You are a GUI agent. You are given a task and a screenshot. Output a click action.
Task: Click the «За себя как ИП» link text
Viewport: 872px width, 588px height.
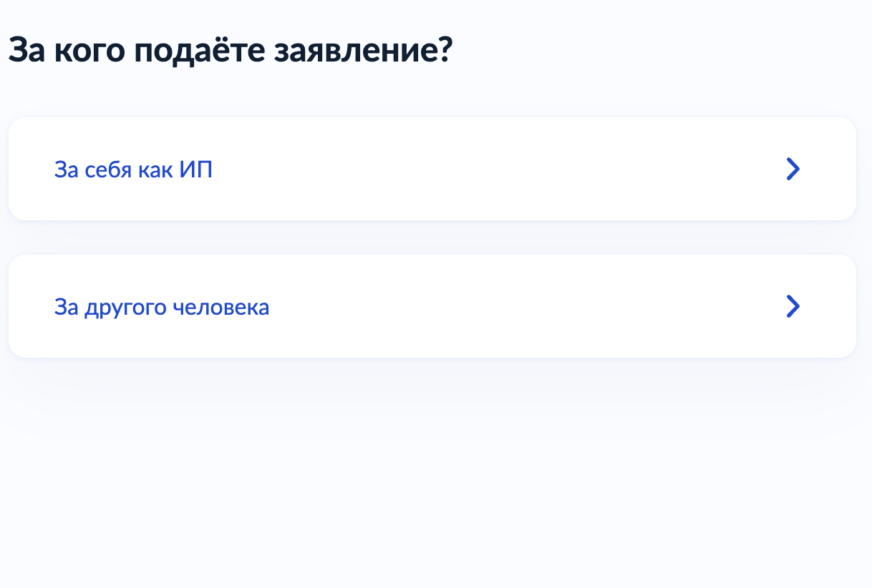coord(133,170)
